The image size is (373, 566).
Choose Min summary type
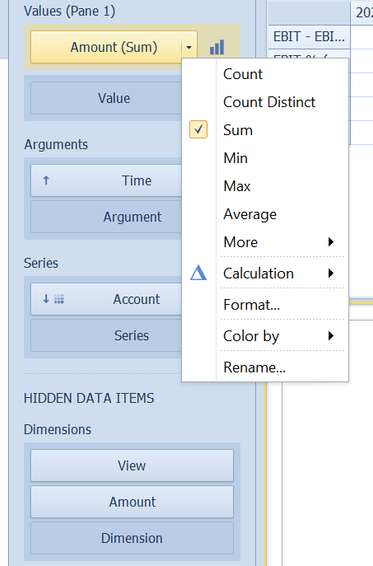[x=265, y=158]
